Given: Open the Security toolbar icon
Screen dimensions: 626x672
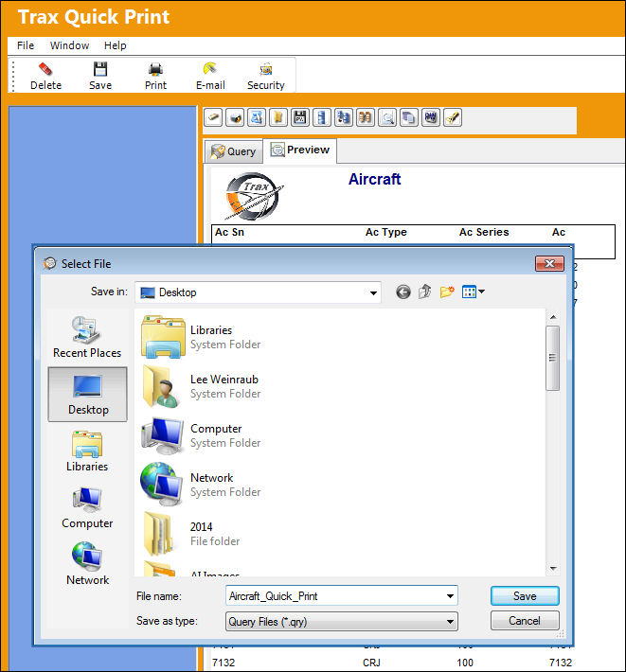Looking at the screenshot, I should click(x=266, y=69).
